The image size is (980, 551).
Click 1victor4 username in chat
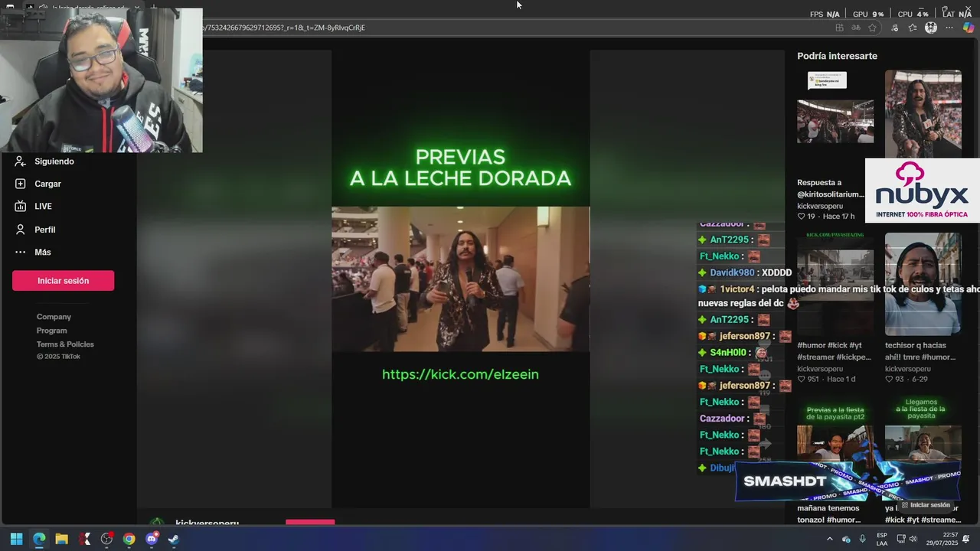(x=737, y=289)
